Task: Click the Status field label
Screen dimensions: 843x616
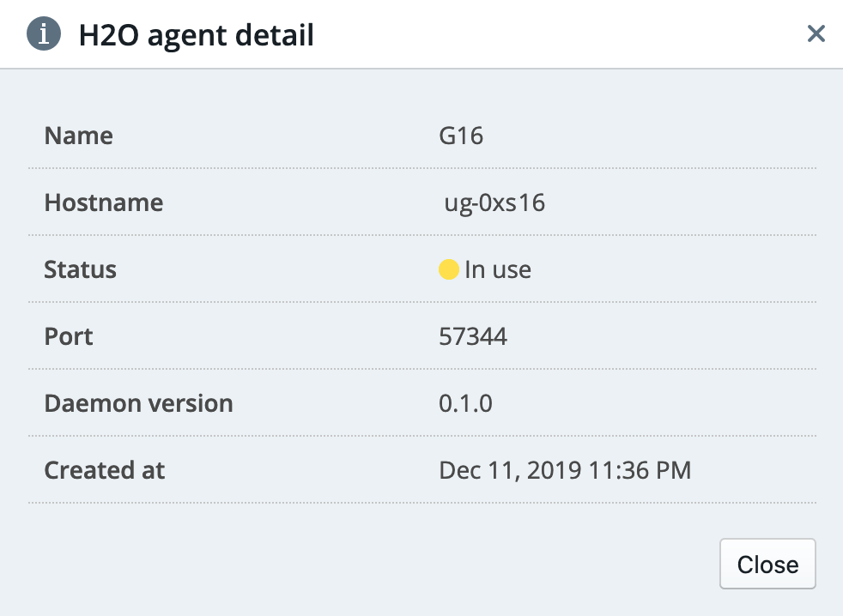Action: pyautogui.click(x=80, y=269)
